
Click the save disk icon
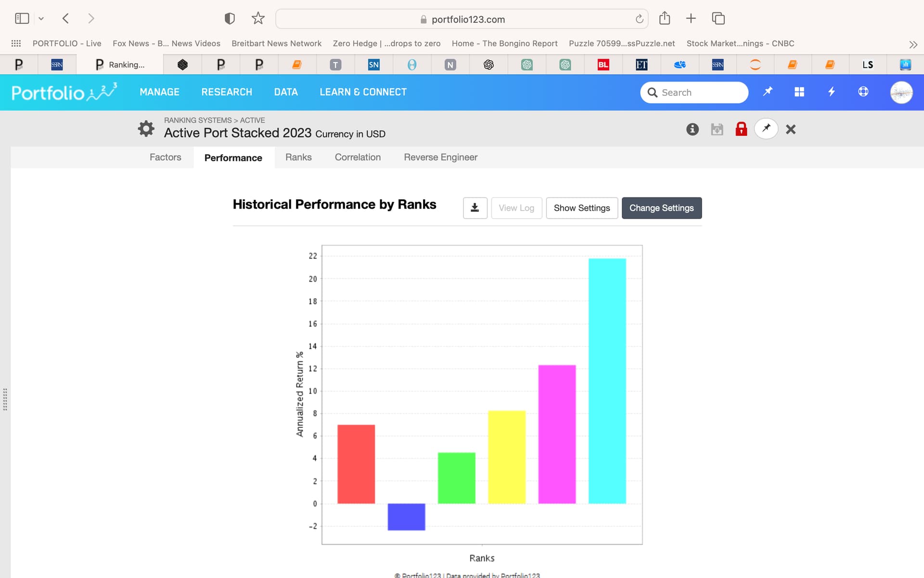(x=717, y=129)
